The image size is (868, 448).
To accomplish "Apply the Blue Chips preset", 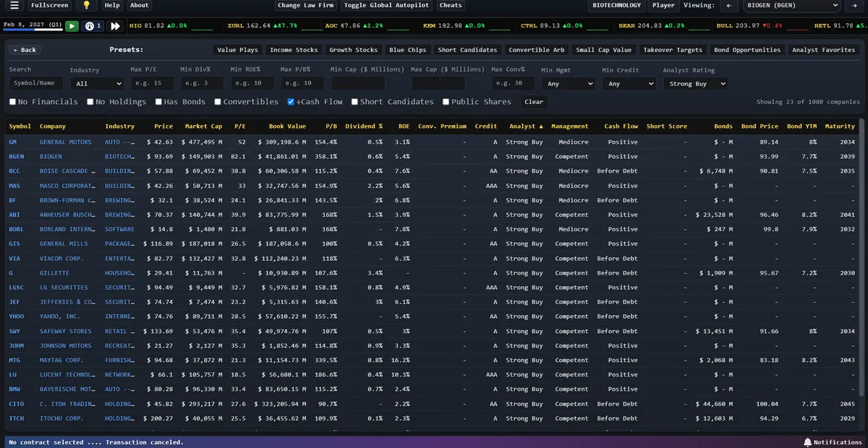I will [408, 50].
